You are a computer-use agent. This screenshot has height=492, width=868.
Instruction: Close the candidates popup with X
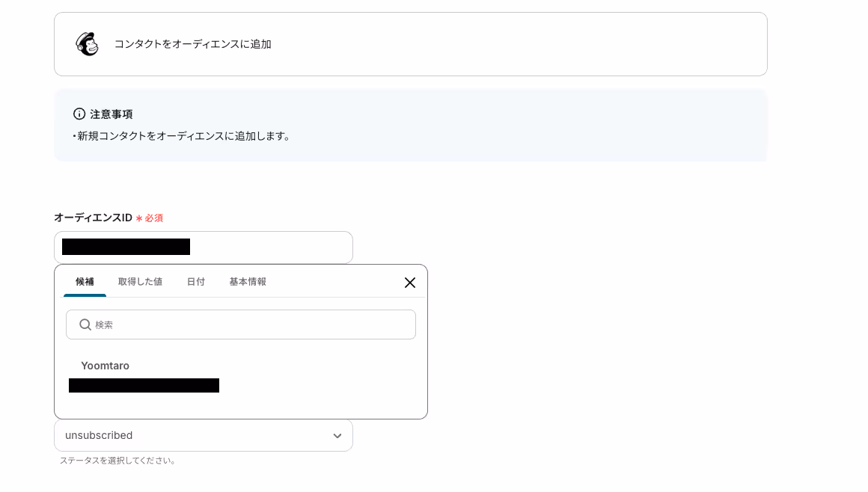pos(409,283)
